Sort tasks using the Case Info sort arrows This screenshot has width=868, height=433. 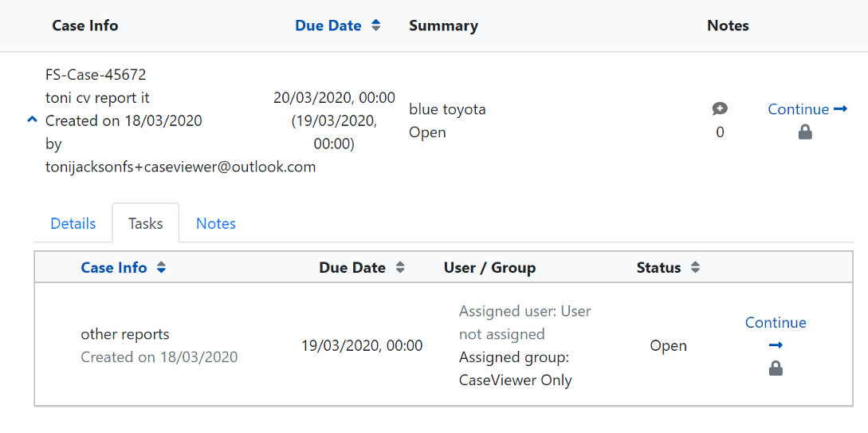coord(162,268)
